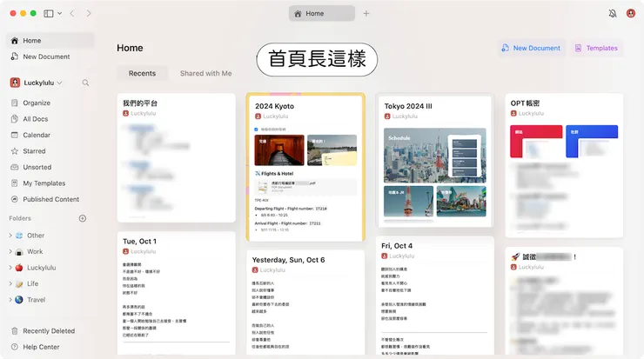Open the Templates button
Image resolution: width=644 pixels, height=359 pixels.
pos(596,48)
